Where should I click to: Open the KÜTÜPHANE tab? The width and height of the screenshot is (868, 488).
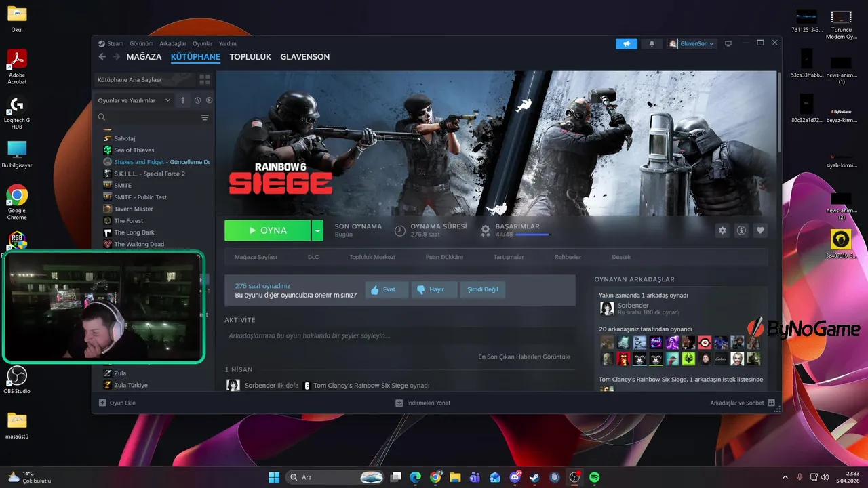195,57
